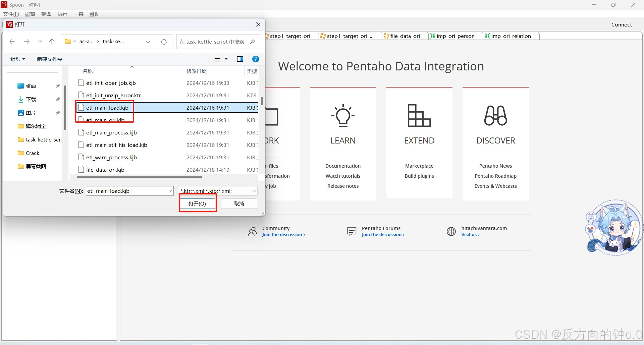Open task-kettle-scri folder in the sidebar
The height and width of the screenshot is (345, 644).
point(39,139)
